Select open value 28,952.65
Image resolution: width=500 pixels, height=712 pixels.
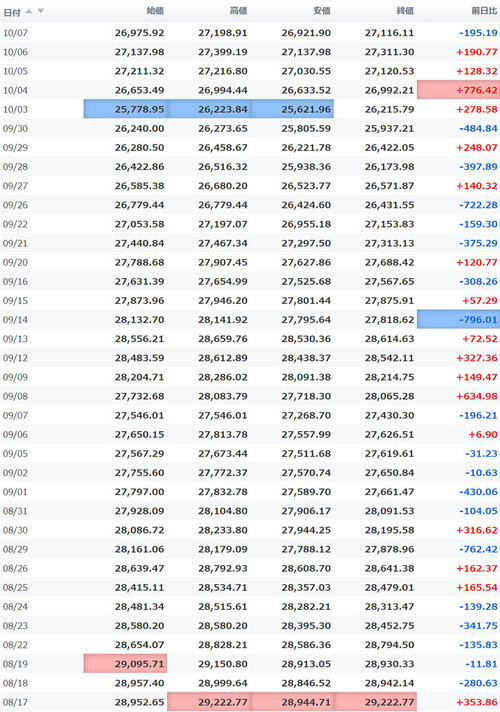(x=139, y=702)
